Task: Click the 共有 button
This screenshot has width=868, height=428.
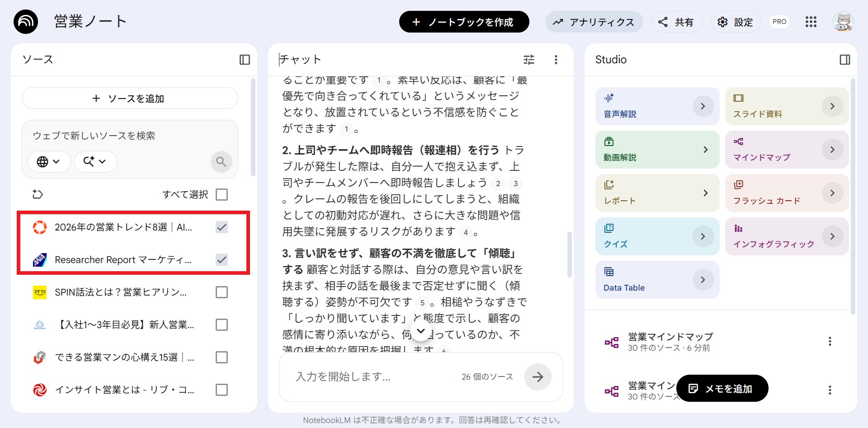Action: pyautogui.click(x=676, y=22)
